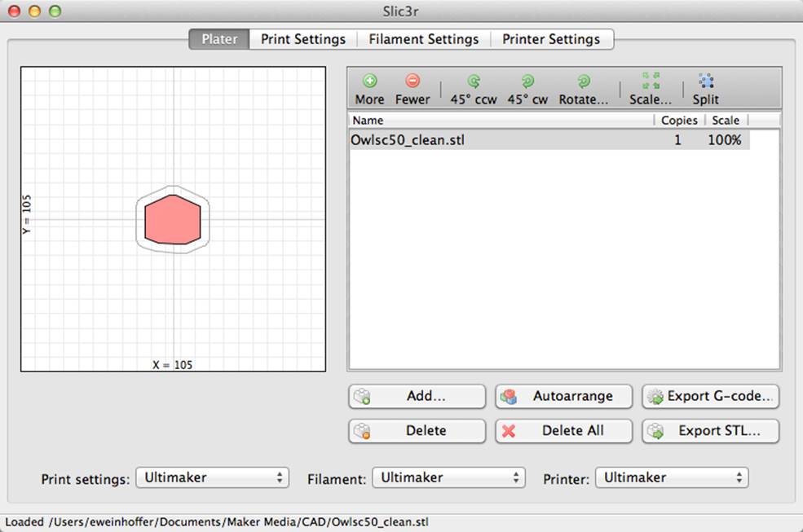Select Owlsc50_clean.stl in the object list
Screen dimensions: 803x532
[x=549, y=140]
